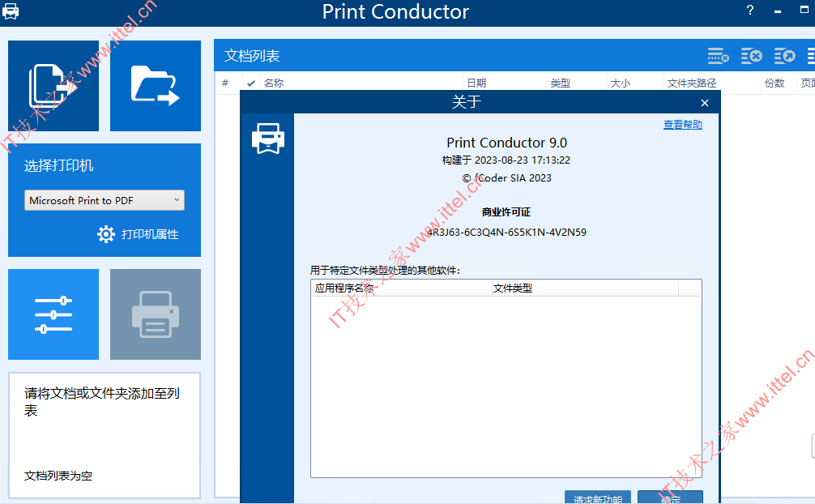Click the 请将文档或文件夹添加至列表 hint text
The height and width of the screenshot is (504, 815).
point(102,402)
